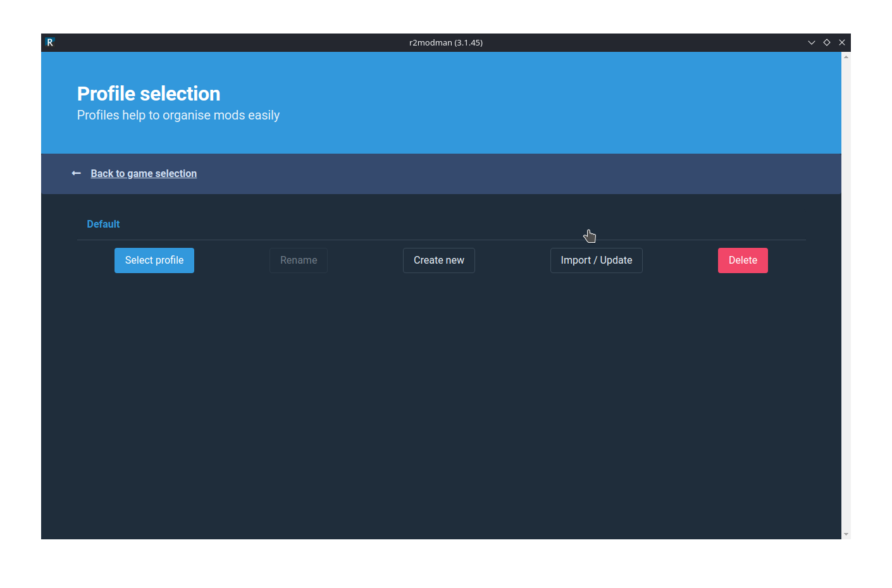
Task: Go back to game selection
Action: (144, 173)
